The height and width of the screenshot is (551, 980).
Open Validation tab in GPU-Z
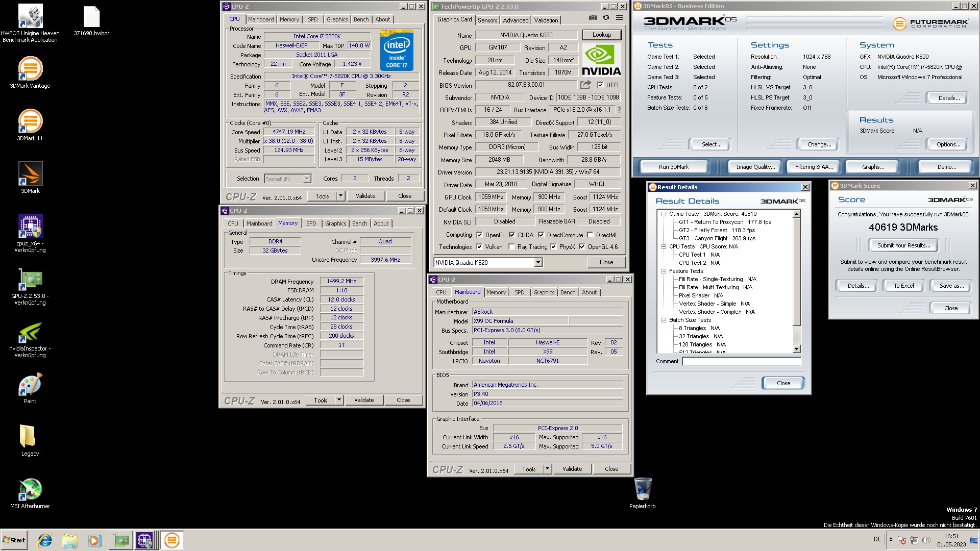click(546, 20)
